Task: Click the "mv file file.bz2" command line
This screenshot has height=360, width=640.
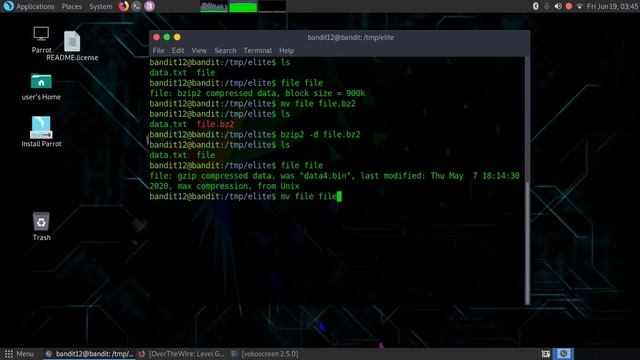Action: [x=252, y=104]
